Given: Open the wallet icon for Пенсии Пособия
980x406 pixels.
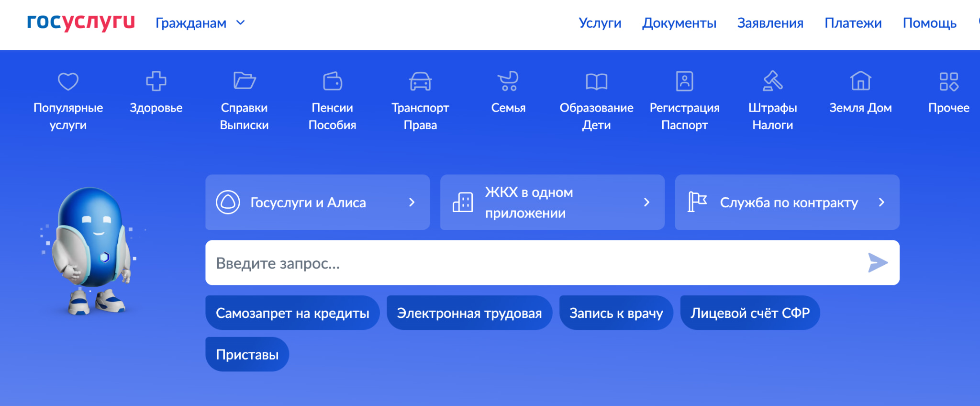Looking at the screenshot, I should [x=332, y=81].
